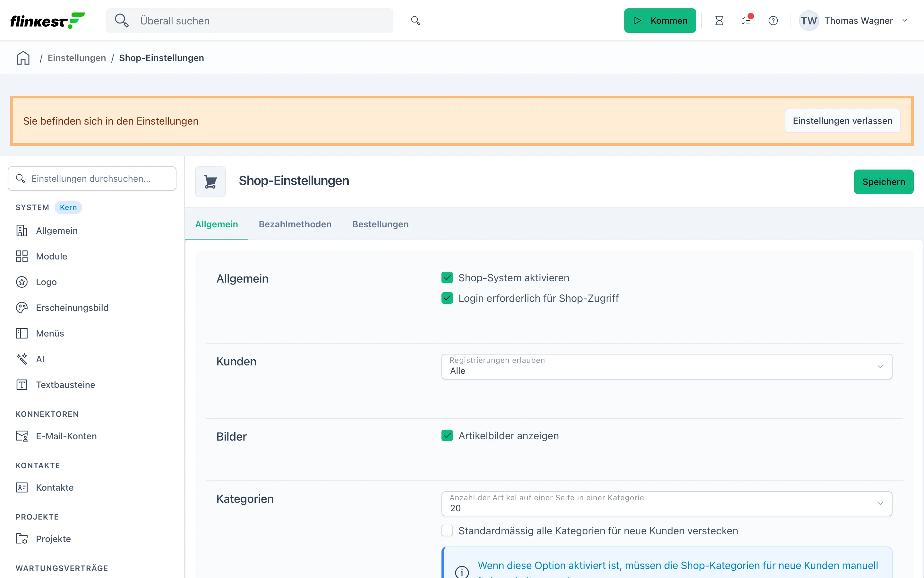Click the flinkest logo
Viewport: 924px width, 578px height.
tap(47, 21)
